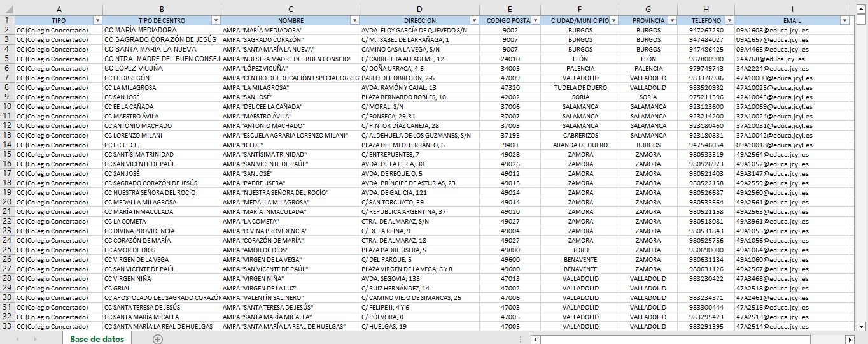Screen dimensions: 868x344
Task: Open the TIPO column filter dropdown
Action: click(x=97, y=20)
